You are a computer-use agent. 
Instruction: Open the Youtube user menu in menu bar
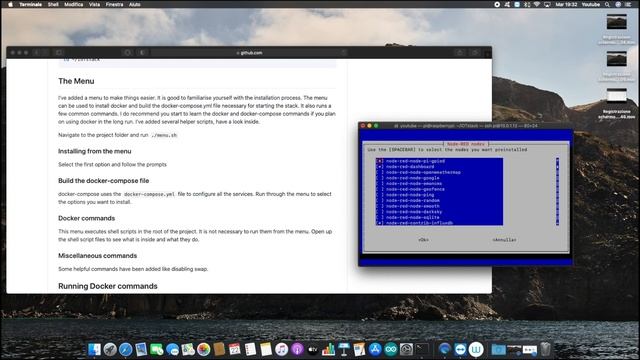point(591,4)
